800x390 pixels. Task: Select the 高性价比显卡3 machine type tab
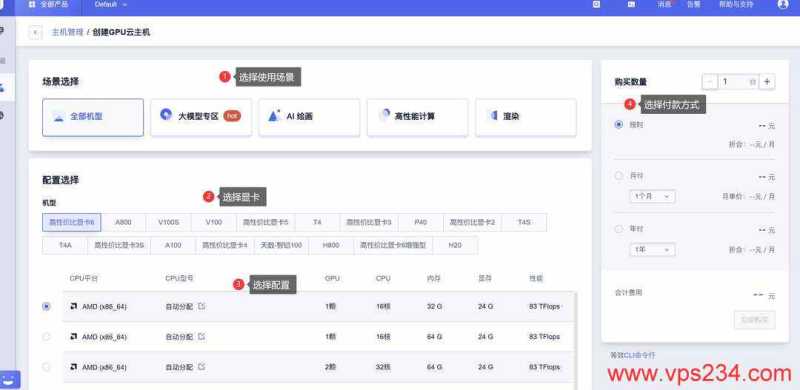click(x=369, y=223)
